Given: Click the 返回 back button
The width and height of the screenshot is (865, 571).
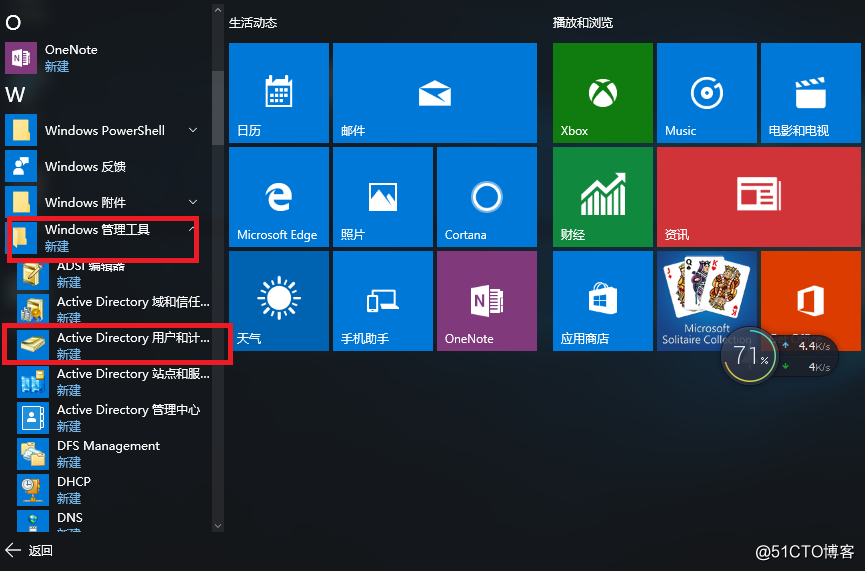Looking at the screenshot, I should pyautogui.click(x=29, y=550).
